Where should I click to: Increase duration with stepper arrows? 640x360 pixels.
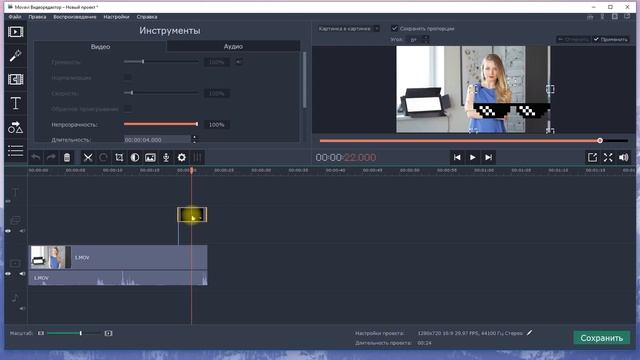tap(194, 138)
